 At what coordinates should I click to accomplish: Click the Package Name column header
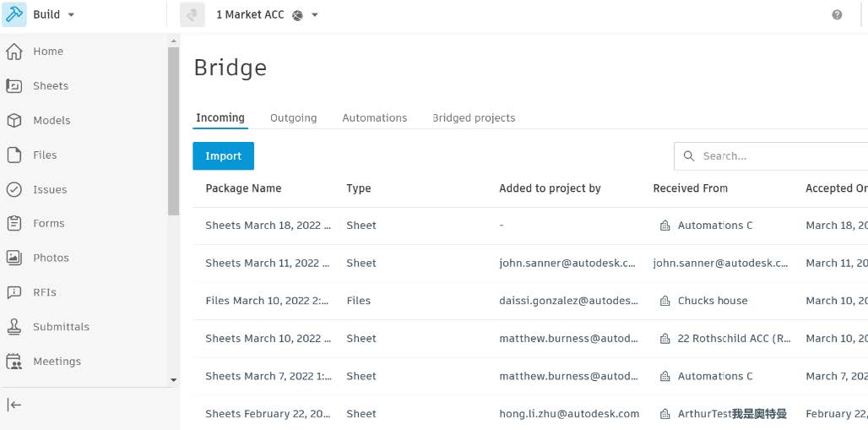pos(243,188)
